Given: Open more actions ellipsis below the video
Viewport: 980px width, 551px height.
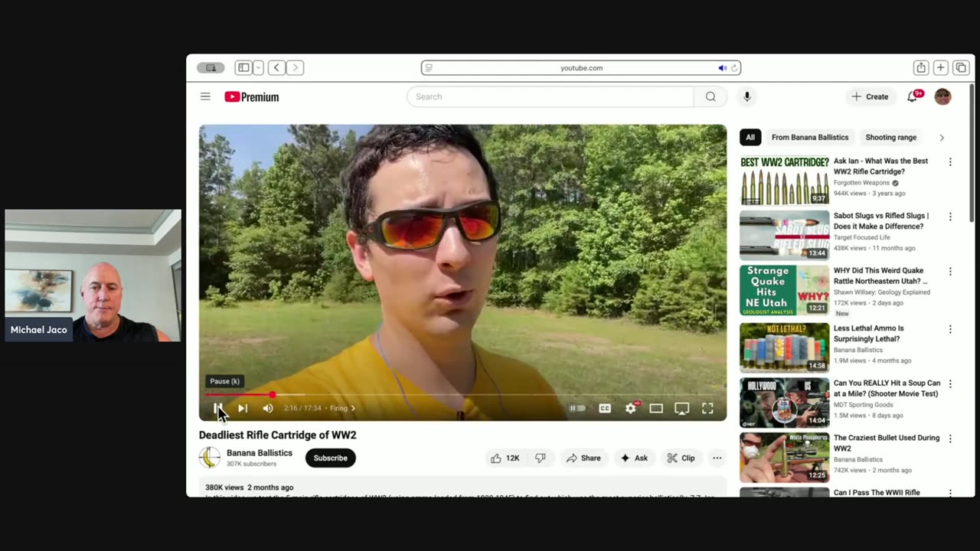Looking at the screenshot, I should tap(717, 458).
